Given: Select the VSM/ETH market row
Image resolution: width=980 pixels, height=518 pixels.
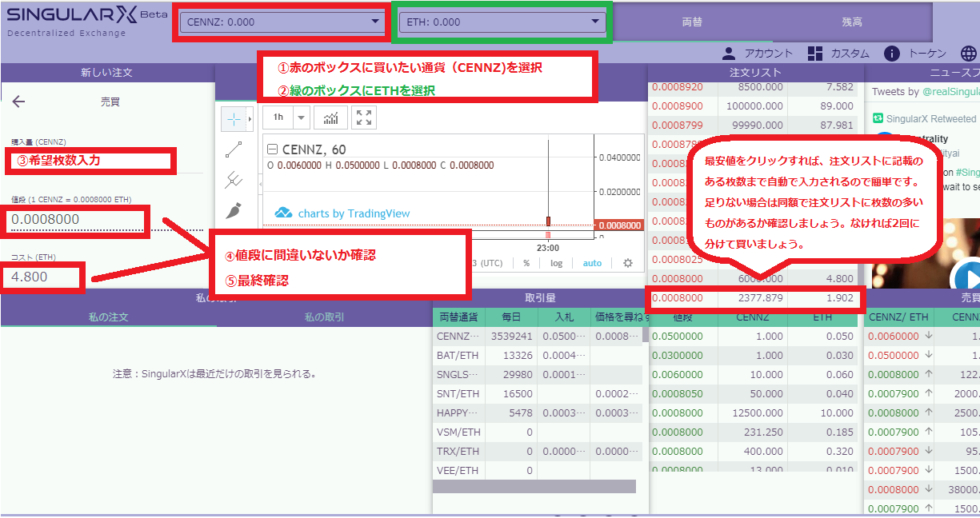Looking at the screenshot, I should coord(538,432).
